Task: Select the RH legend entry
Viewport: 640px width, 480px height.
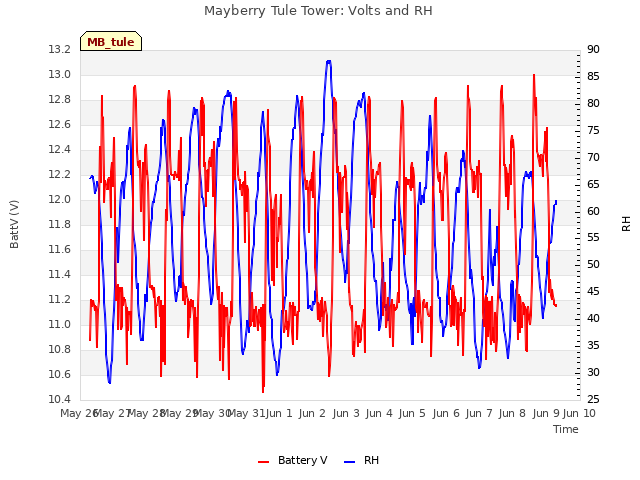Action: [x=362, y=460]
